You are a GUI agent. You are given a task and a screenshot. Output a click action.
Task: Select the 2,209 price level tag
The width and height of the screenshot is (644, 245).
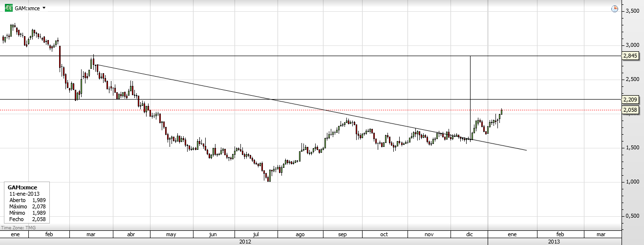click(630, 100)
